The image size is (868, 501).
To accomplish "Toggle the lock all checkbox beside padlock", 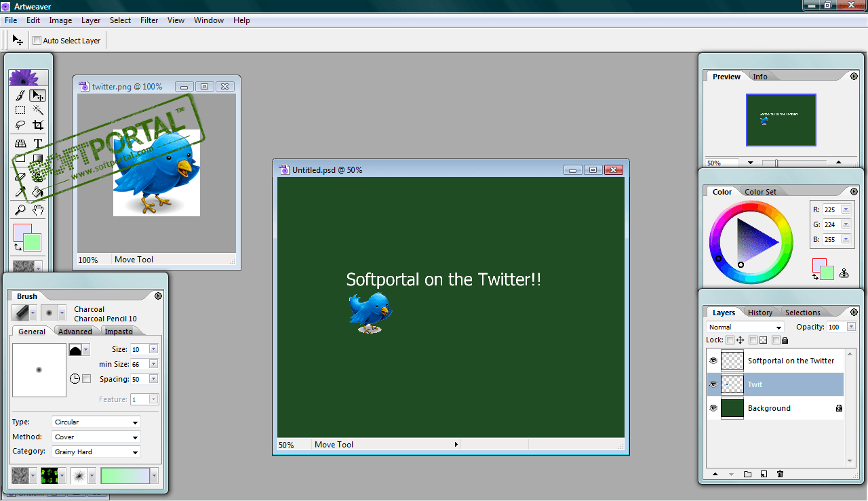I will [x=776, y=340].
